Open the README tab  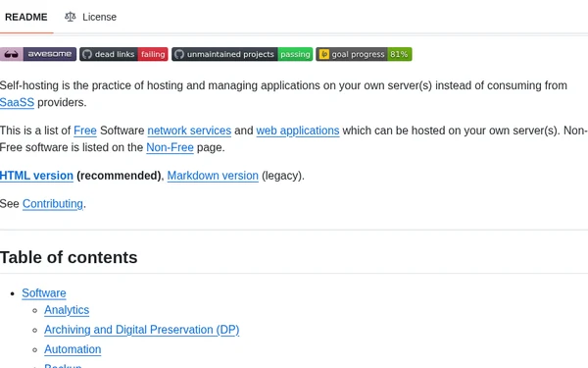pyautogui.click(x=25, y=17)
